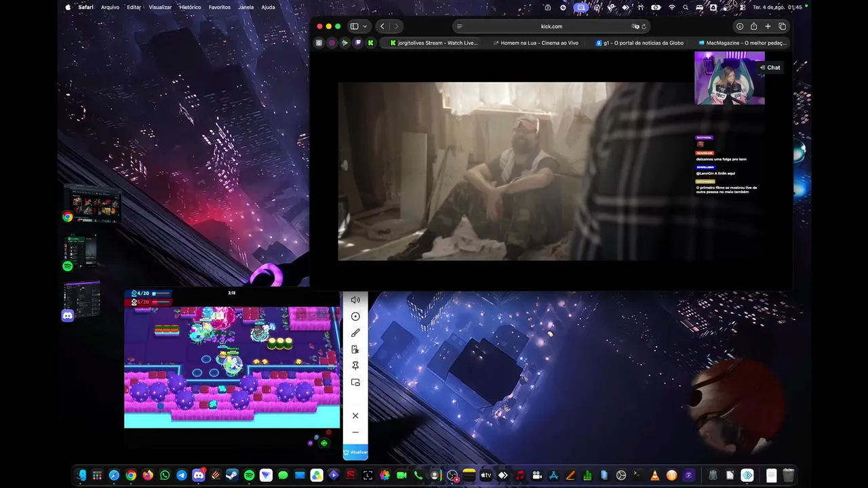
Task: Open Apple TV from the Dock
Action: [x=486, y=475]
